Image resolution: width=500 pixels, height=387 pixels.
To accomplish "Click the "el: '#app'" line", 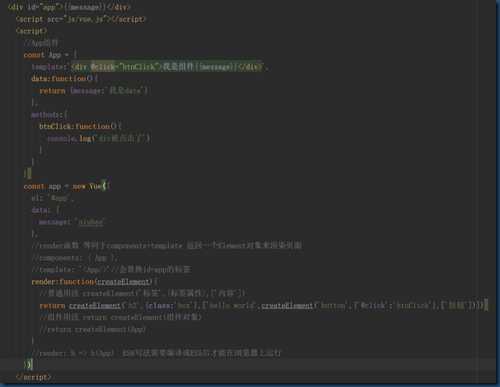I will [x=53, y=198].
